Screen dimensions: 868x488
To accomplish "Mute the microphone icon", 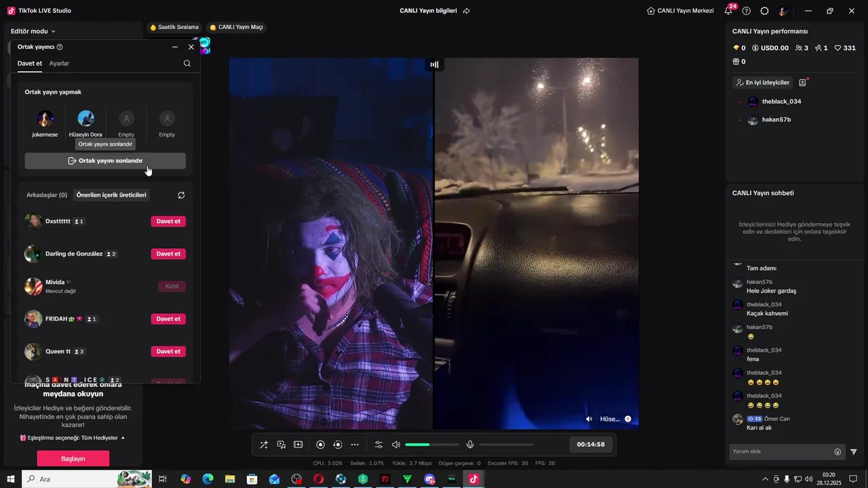I will 470,445.
